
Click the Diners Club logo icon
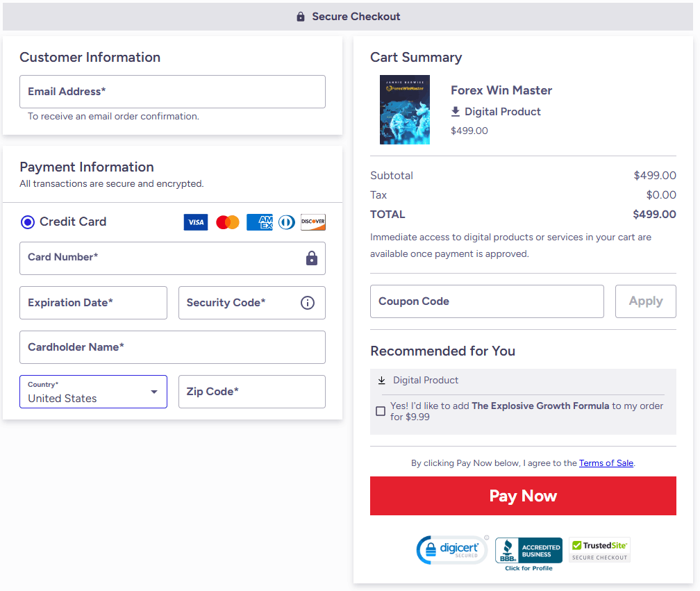click(x=286, y=222)
